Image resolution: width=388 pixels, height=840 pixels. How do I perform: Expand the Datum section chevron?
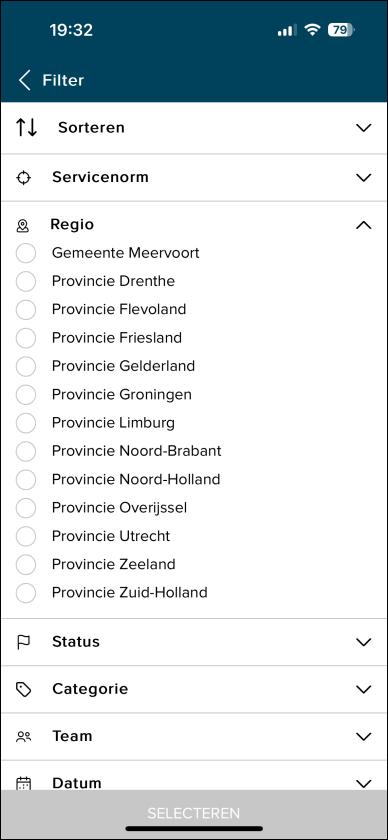(x=363, y=784)
